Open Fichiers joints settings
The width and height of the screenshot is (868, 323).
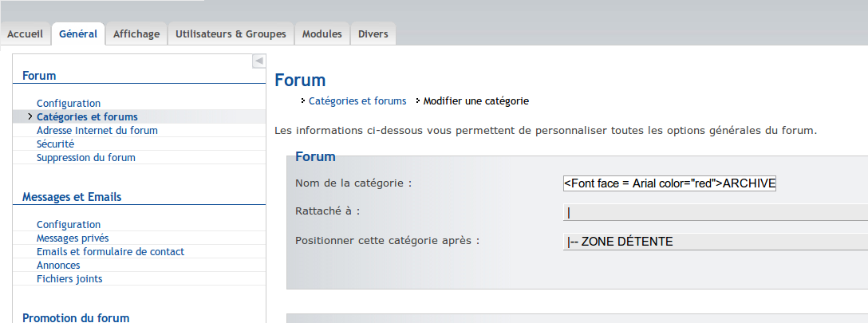coord(69,279)
